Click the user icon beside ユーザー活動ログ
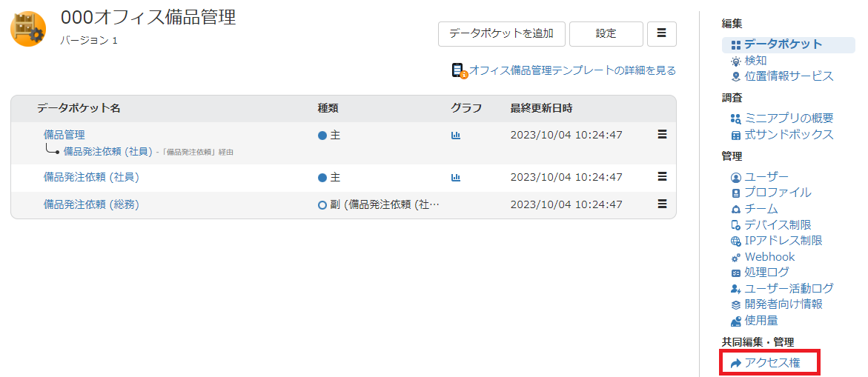Viewport: 868px width, 377px height. [x=736, y=289]
